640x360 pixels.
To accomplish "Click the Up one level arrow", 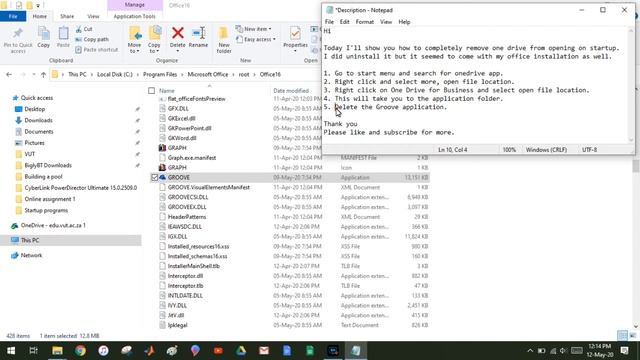I will pos(43,74).
